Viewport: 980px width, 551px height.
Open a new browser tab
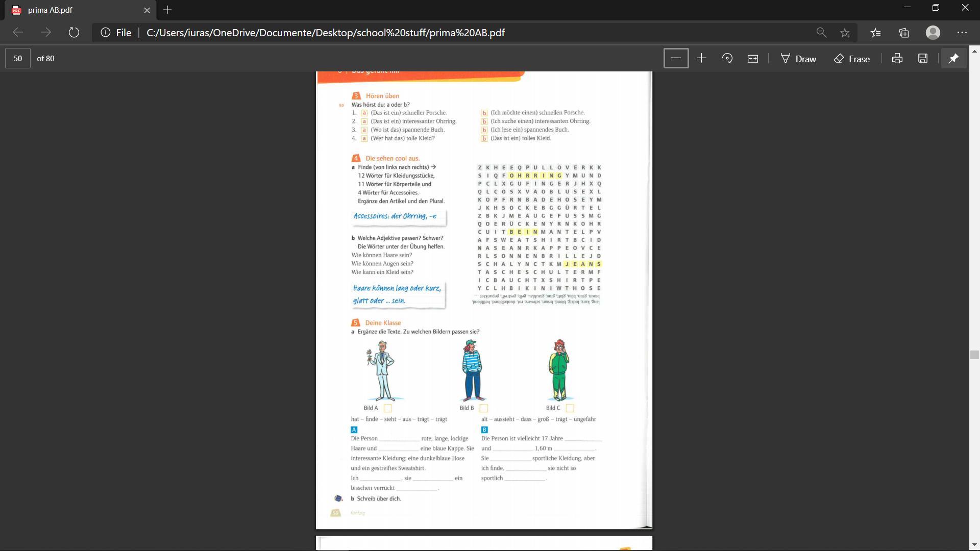tap(167, 10)
